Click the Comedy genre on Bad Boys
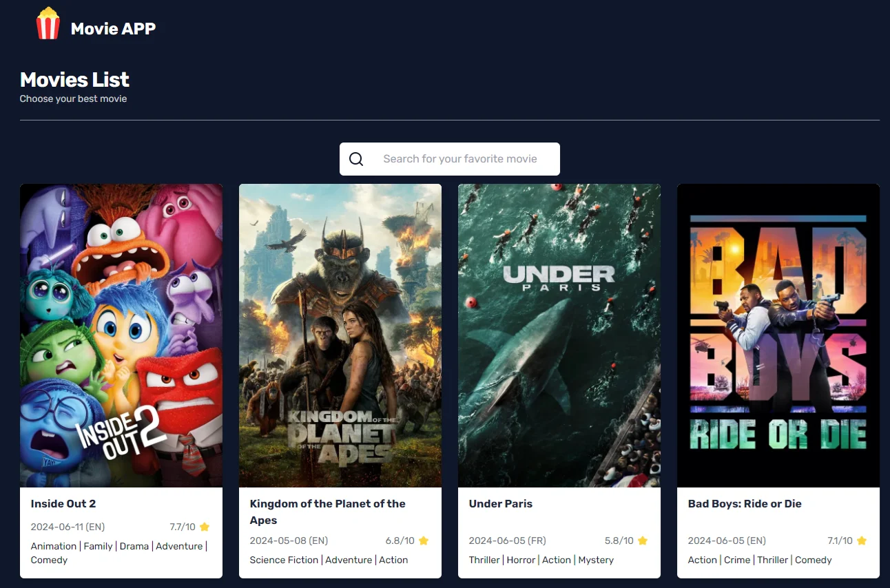The width and height of the screenshot is (890, 588). [x=814, y=560]
